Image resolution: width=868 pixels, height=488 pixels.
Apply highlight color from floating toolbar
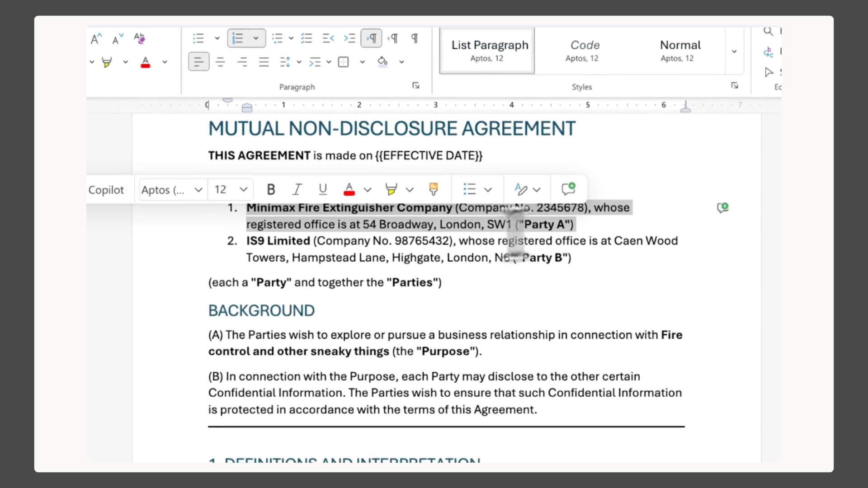(392, 189)
